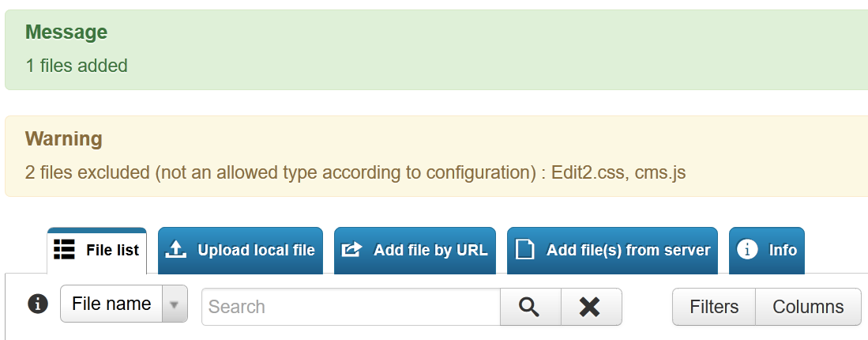This screenshot has height=340, width=868.
Task: Click the list icon on File list tab
Action: (64, 250)
